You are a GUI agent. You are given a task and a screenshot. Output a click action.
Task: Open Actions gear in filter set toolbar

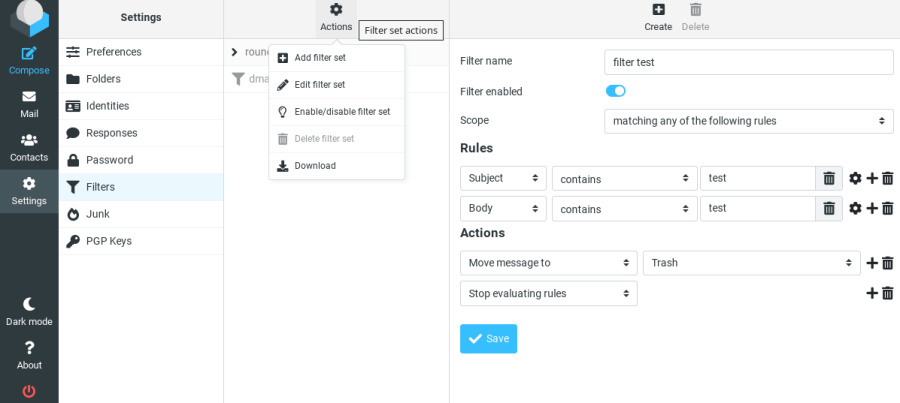336,10
